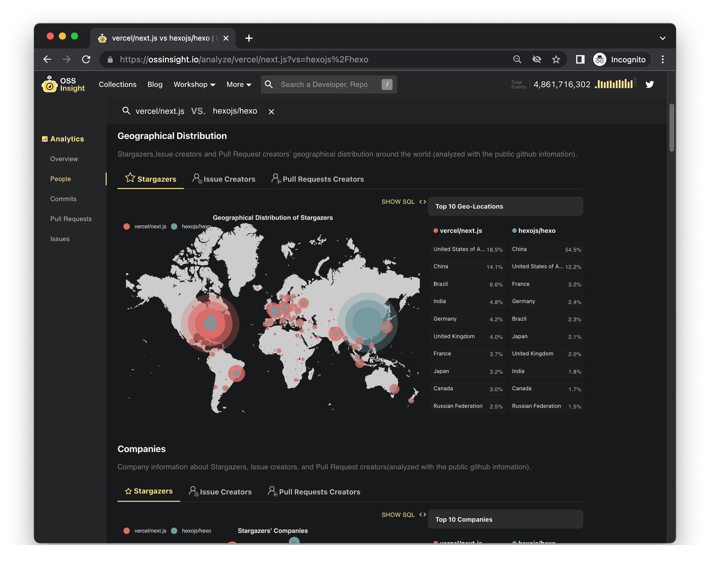
Task: Click the OSS Insight logo icon
Action: (x=48, y=84)
